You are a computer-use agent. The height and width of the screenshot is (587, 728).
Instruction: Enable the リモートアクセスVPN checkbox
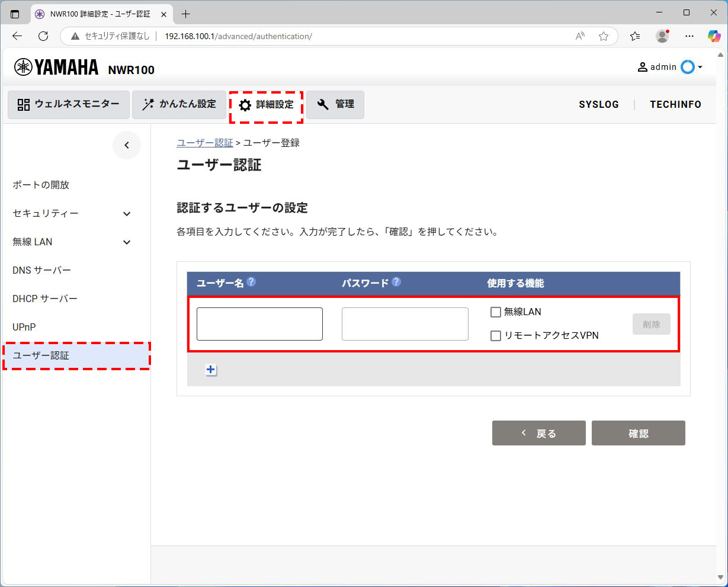pos(495,335)
